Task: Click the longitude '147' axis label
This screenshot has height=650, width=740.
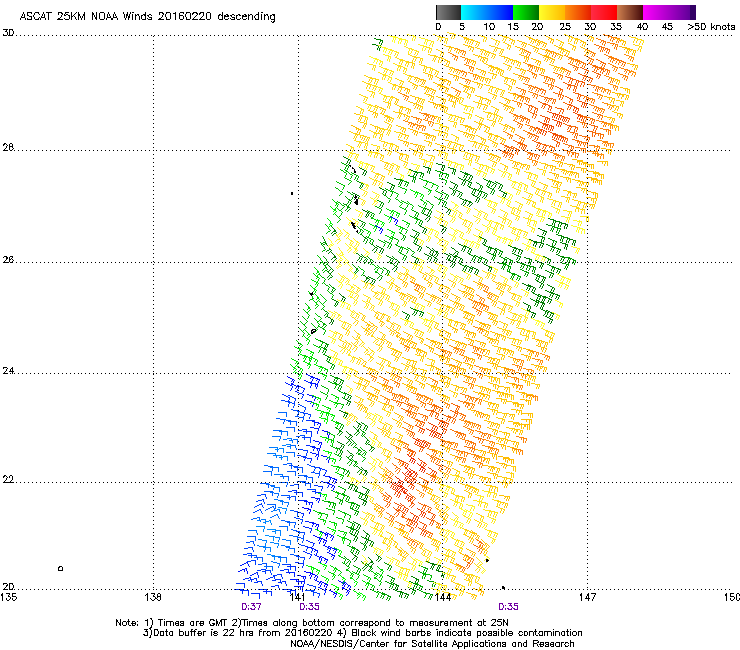Action: pyautogui.click(x=587, y=597)
